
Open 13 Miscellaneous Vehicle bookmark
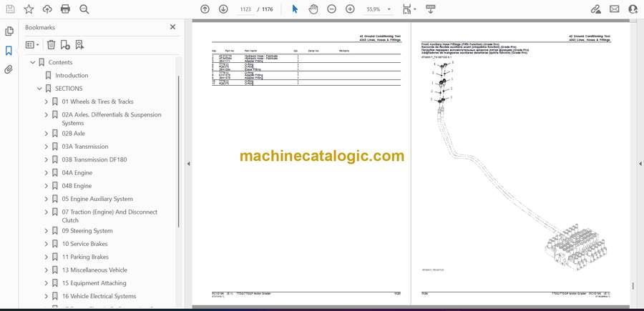tap(94, 270)
